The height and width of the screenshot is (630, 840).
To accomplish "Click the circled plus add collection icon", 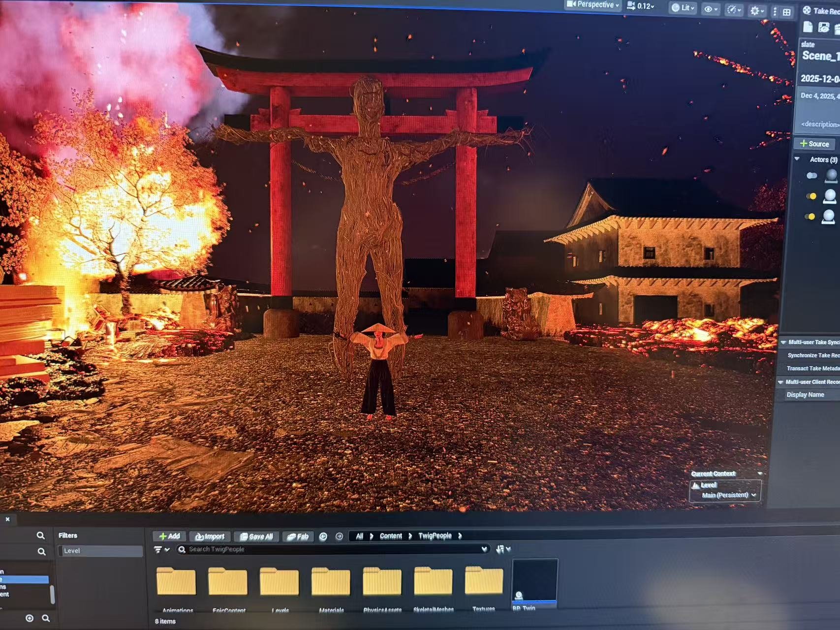I will 30,618.
